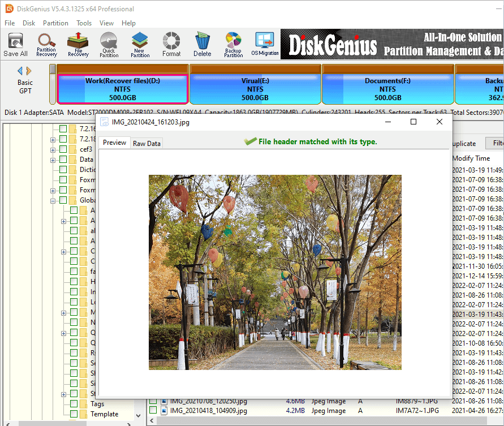Check the box next to Tags folder
This screenshot has height=426, width=504.
click(x=74, y=404)
